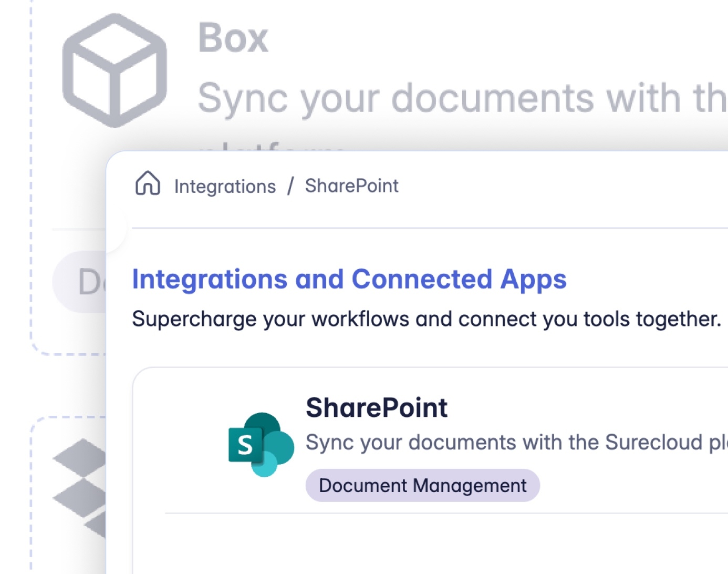
Task: Open the Integrations breadcrumb link
Action: point(225,187)
